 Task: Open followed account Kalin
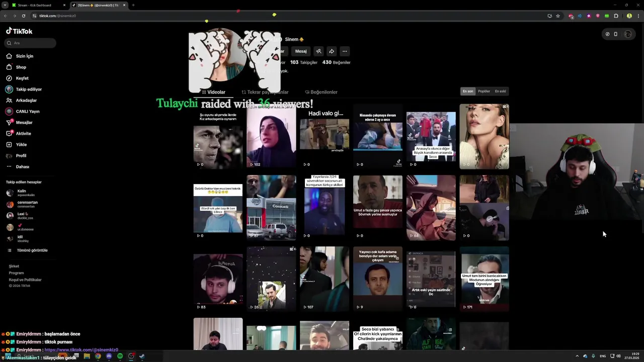point(21,193)
